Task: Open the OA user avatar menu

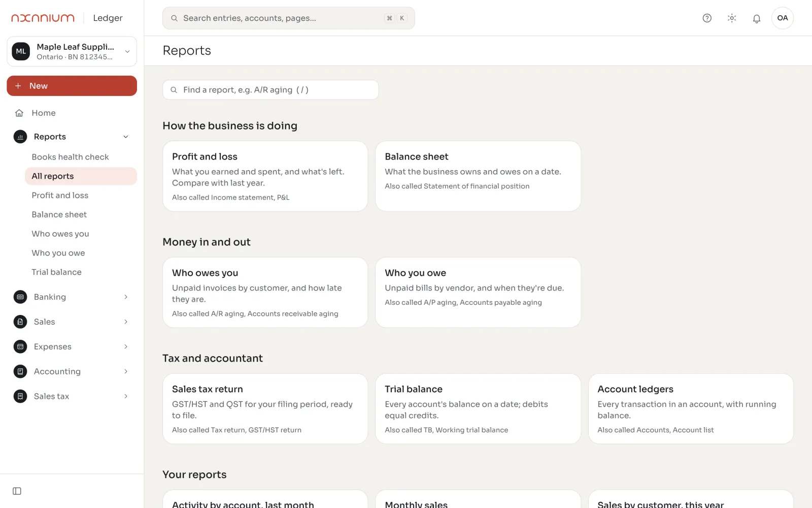Action: 783,18
